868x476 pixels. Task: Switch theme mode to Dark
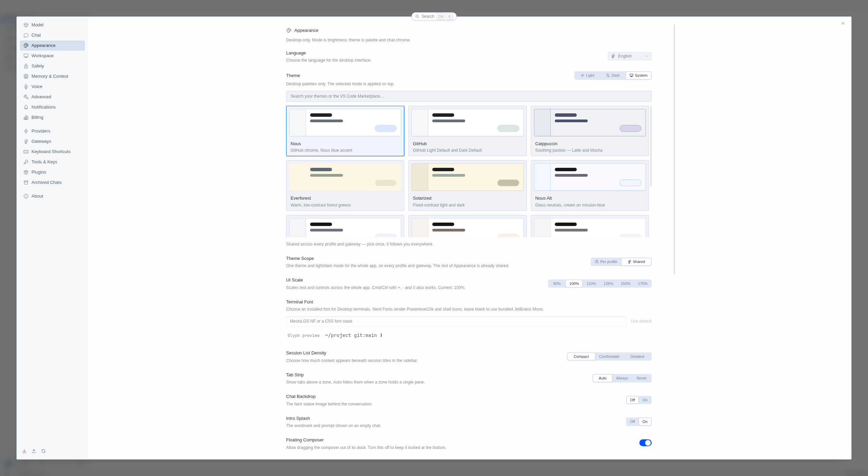pos(613,75)
